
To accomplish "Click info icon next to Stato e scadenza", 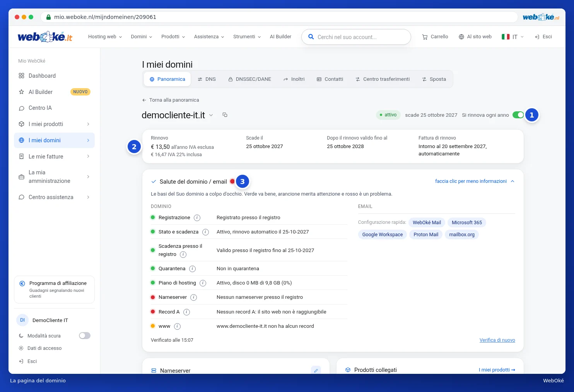I will [x=205, y=232].
